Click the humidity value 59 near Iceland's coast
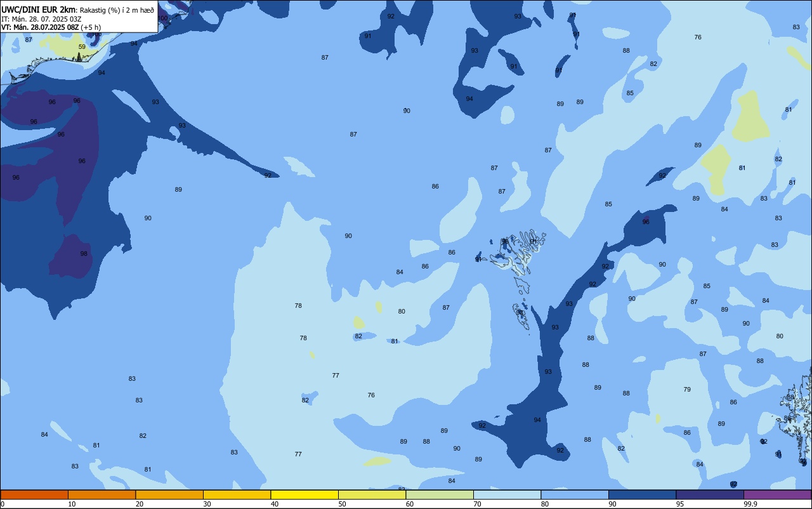This screenshot has height=509, width=812. point(82,47)
